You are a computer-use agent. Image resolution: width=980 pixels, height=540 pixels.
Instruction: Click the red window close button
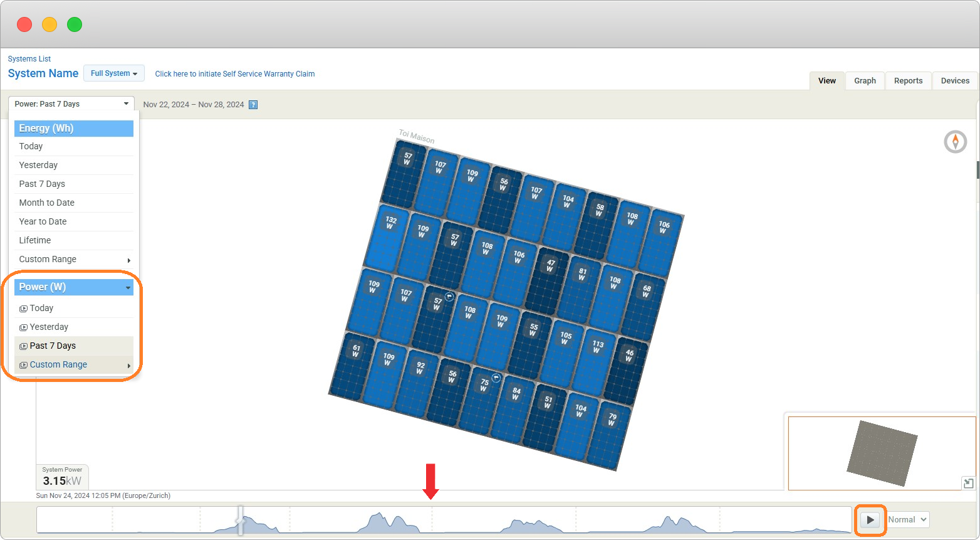(24, 24)
